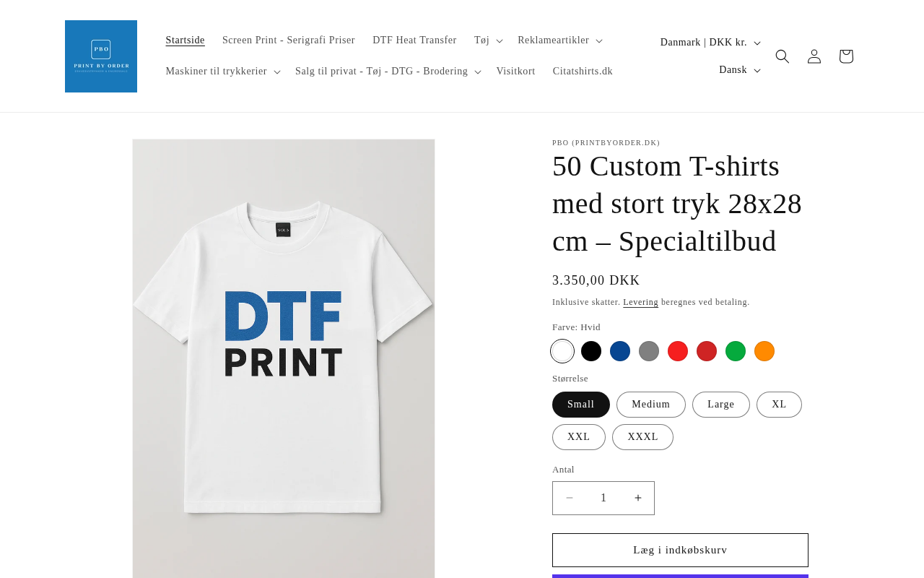The width and height of the screenshot is (924, 578).
Task: Pick the Large size option
Action: tap(720, 405)
